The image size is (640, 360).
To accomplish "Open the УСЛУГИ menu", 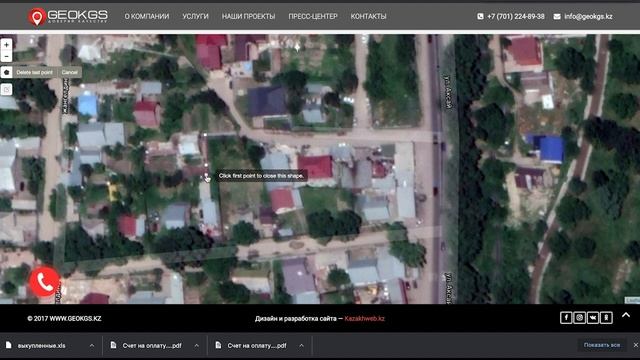I will (x=195, y=16).
